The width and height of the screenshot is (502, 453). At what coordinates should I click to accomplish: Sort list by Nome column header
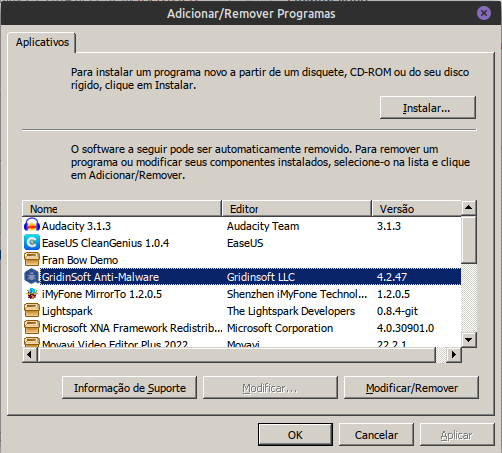coord(122,209)
